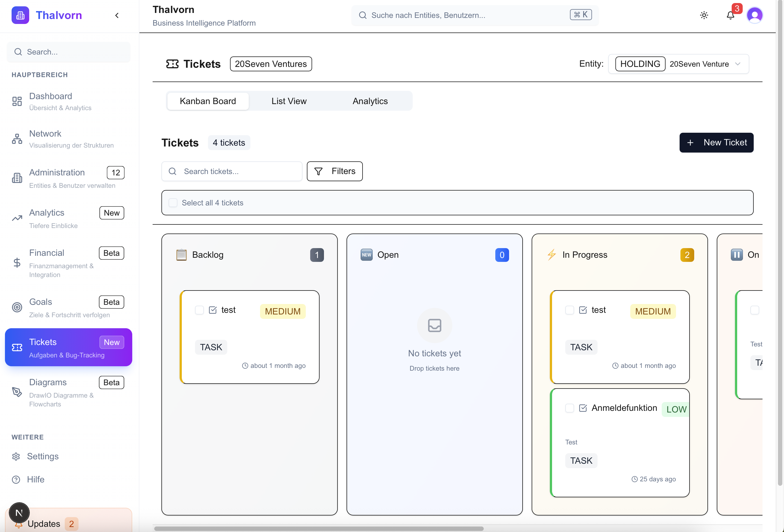
Task: Collapse the sidebar with the chevron arrow
Action: pyautogui.click(x=117, y=15)
